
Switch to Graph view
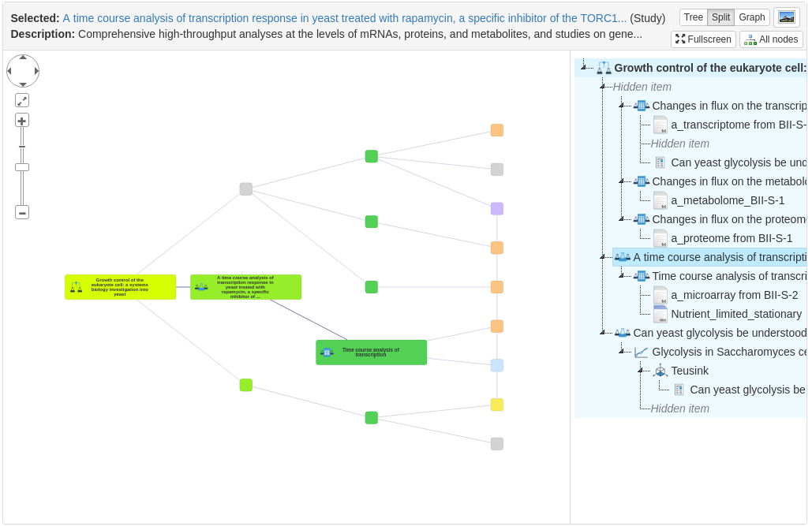(751, 17)
